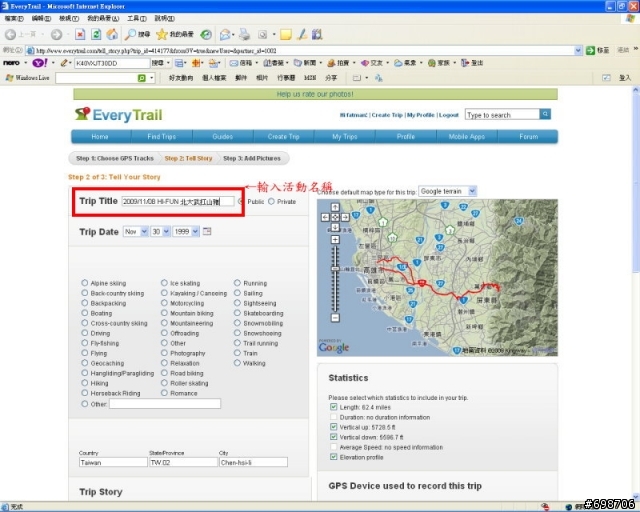The height and width of the screenshot is (512, 640).
Task: Open Favorites star icon
Action: 162,35
